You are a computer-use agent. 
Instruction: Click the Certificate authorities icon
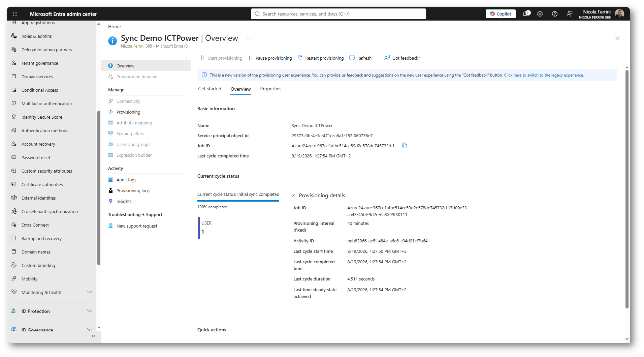(14, 184)
